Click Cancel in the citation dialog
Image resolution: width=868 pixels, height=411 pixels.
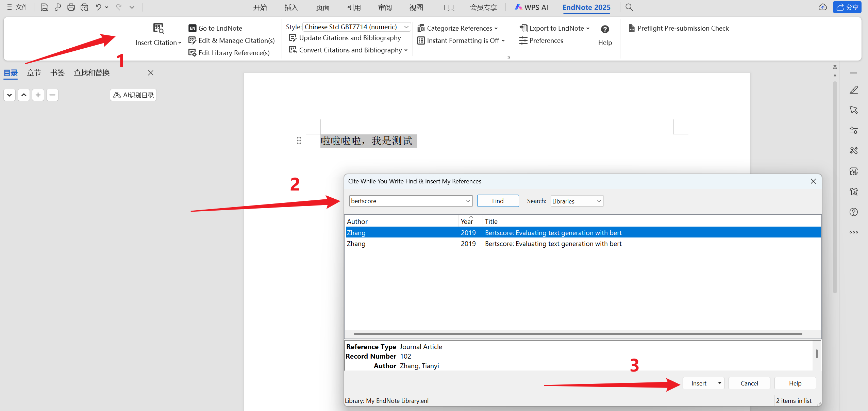tap(749, 383)
